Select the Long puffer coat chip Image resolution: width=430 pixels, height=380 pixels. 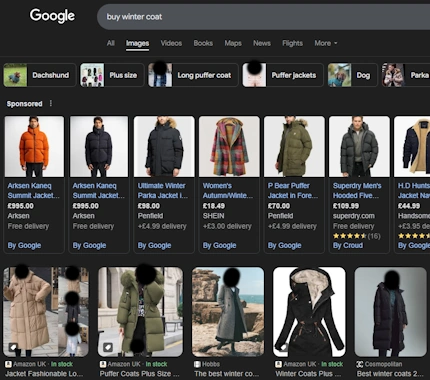tap(193, 75)
